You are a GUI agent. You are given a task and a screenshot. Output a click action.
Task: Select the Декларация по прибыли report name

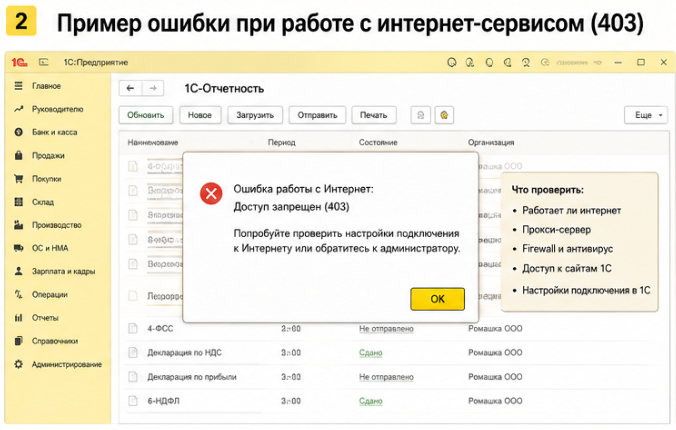pyautogui.click(x=192, y=377)
